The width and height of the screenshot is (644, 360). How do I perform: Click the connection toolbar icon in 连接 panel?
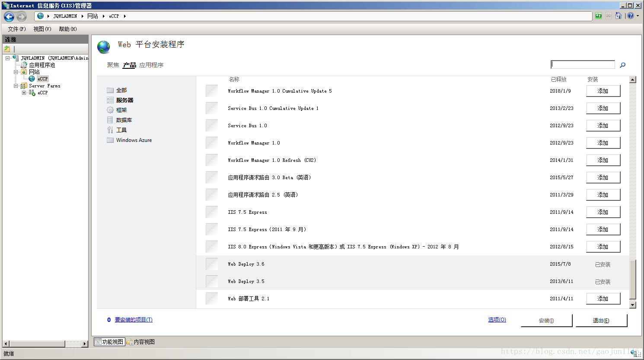[7, 49]
